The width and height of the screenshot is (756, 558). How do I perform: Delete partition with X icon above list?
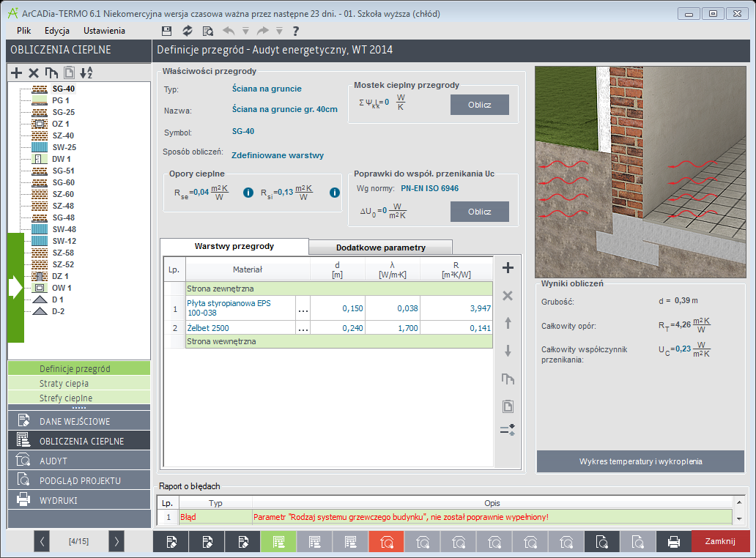click(33, 72)
